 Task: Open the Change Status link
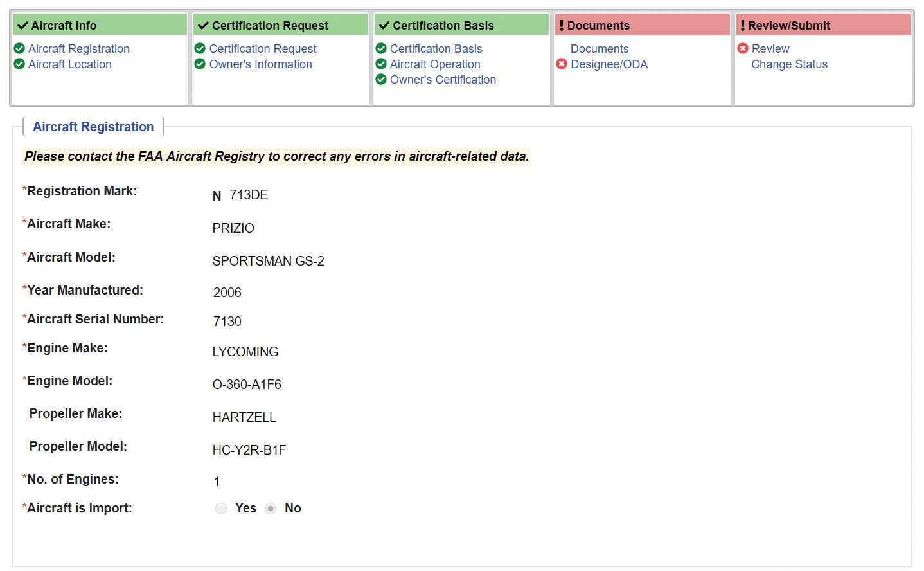pos(790,64)
